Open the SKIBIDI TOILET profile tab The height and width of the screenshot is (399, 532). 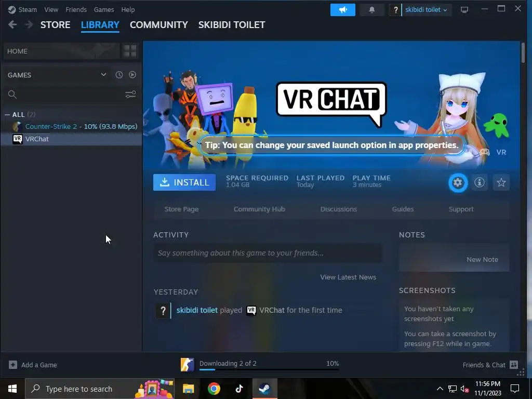(x=232, y=25)
